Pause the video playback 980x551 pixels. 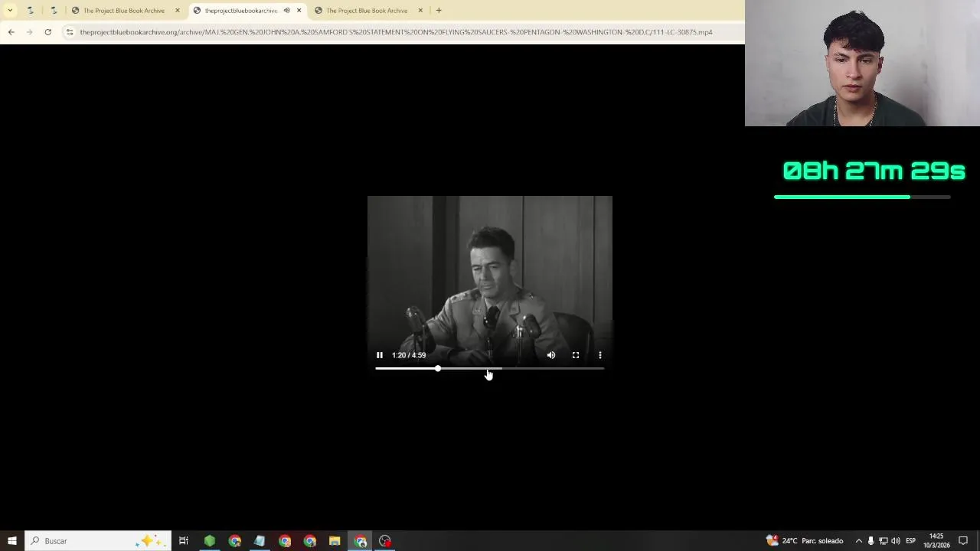pos(379,355)
